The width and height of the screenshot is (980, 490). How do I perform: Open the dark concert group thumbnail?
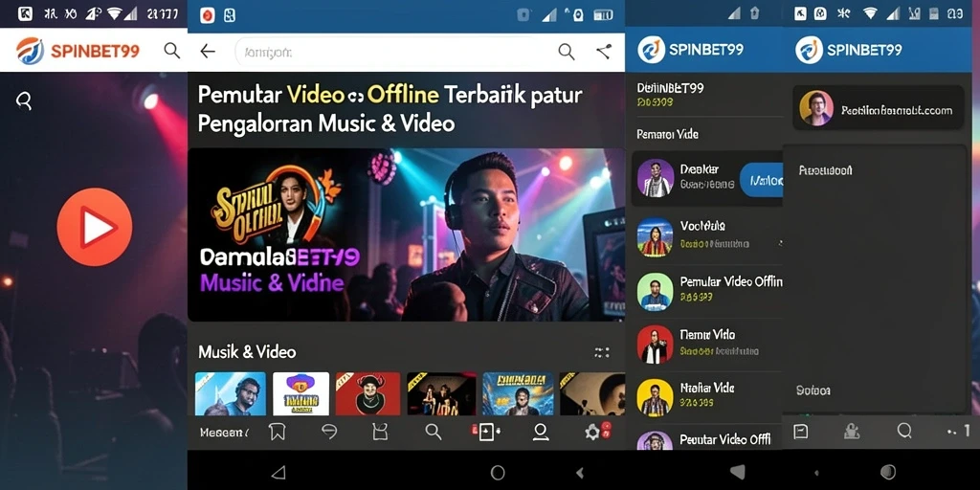441,393
